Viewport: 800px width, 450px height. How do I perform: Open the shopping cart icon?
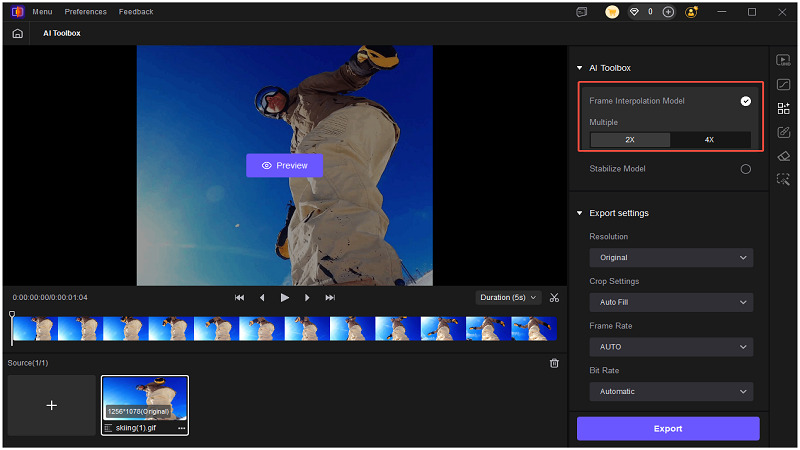(x=612, y=12)
